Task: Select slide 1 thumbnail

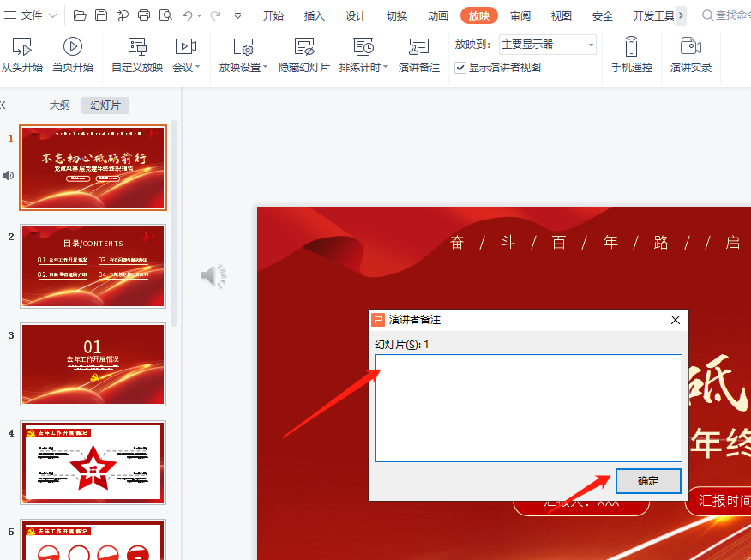Action: click(93, 168)
